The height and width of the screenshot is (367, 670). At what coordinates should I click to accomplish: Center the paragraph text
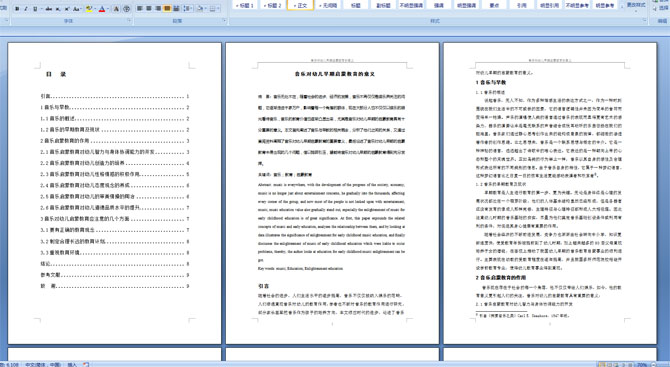click(149, 9)
